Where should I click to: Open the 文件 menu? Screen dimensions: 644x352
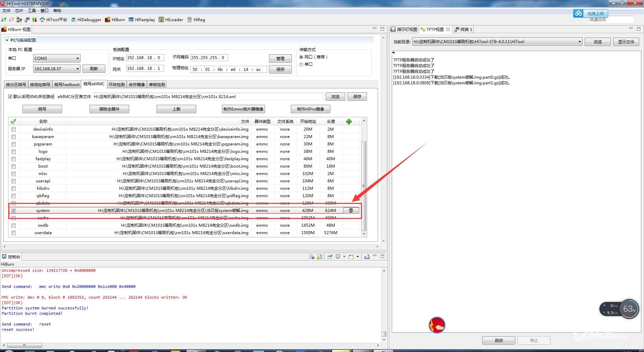[6, 11]
